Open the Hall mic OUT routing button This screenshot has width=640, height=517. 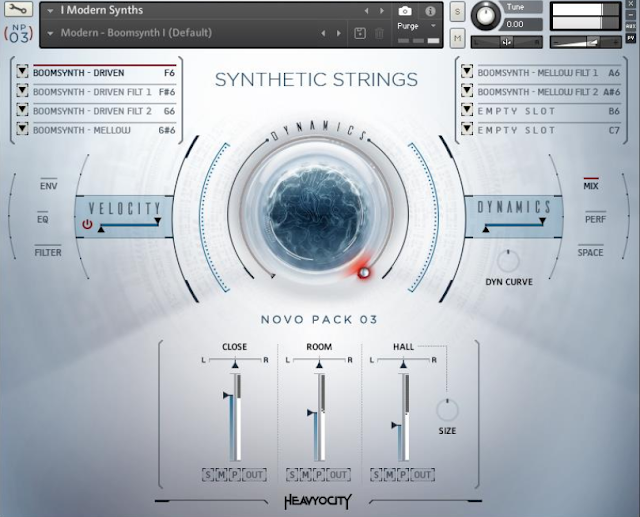pos(422,475)
